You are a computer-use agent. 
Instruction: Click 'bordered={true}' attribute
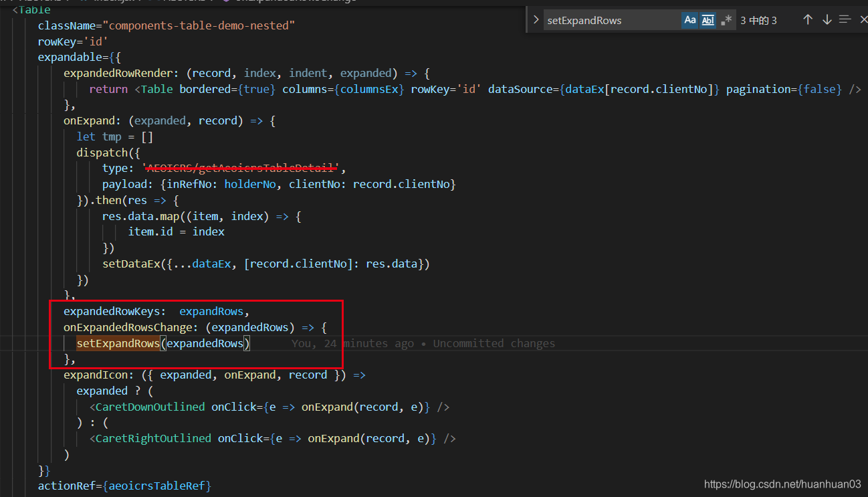coord(227,89)
